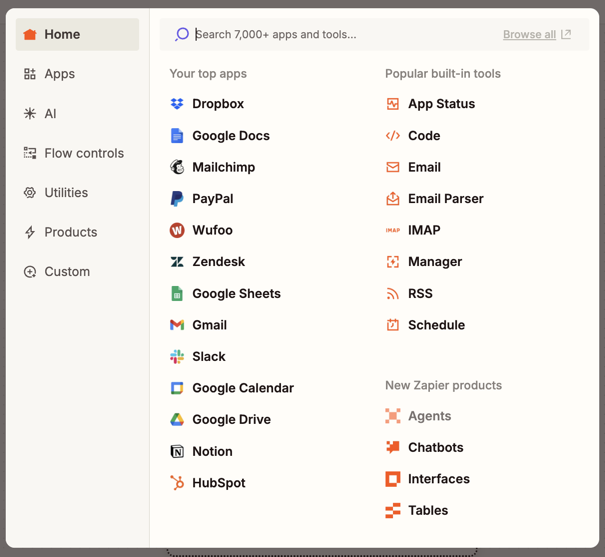Viewport: 605px width, 557px height.
Task: Open the Browse all link
Action: coord(529,34)
